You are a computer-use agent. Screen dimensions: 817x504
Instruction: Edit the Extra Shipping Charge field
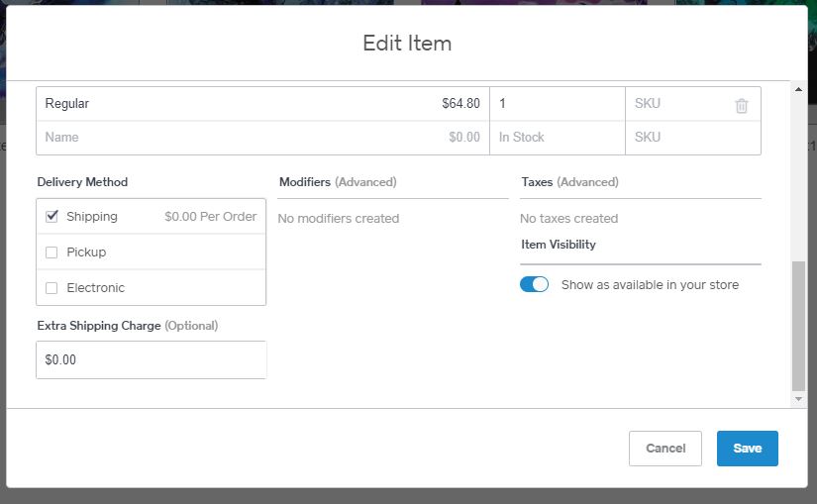152,359
